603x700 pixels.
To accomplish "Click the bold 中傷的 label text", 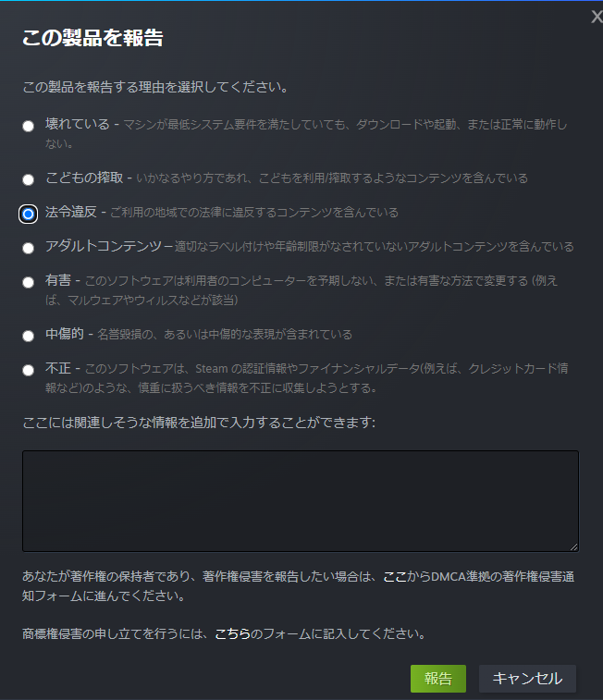I will click(65, 333).
